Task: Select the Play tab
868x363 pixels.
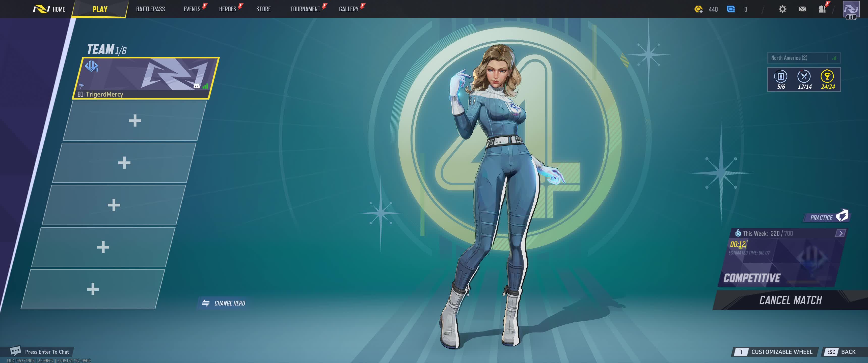Action: [100, 9]
